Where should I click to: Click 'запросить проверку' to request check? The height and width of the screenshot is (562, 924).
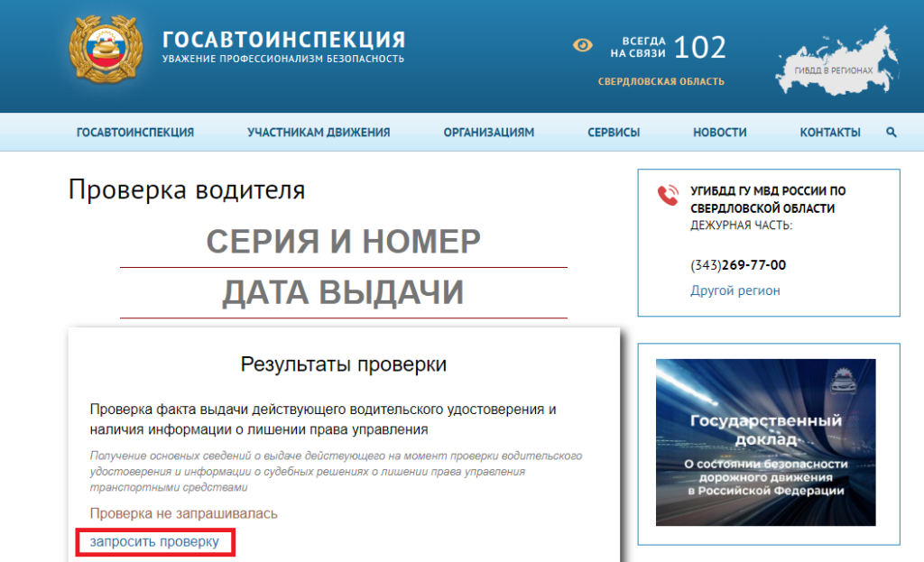click(x=154, y=542)
